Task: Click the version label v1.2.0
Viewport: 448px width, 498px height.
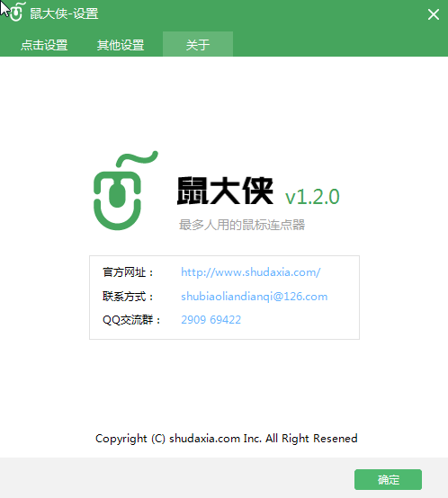Action: tap(312, 197)
